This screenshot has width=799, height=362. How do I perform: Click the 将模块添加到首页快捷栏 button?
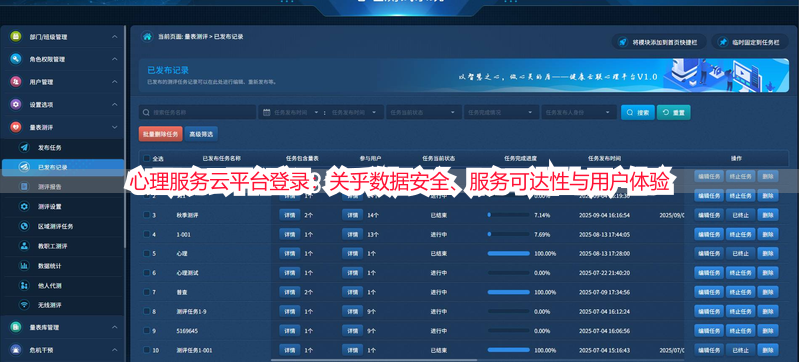click(x=659, y=42)
